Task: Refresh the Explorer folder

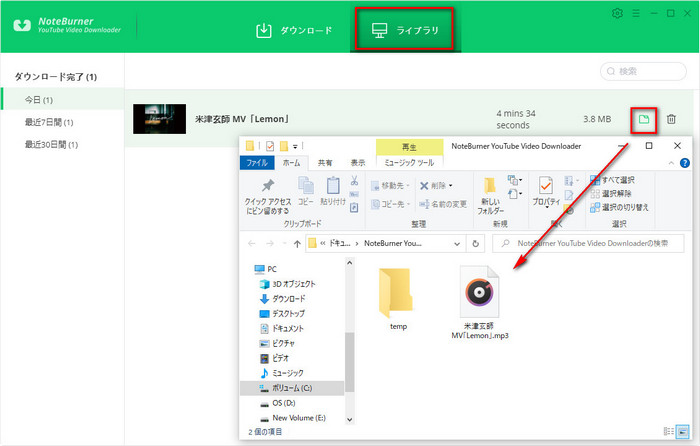Action: [x=475, y=244]
